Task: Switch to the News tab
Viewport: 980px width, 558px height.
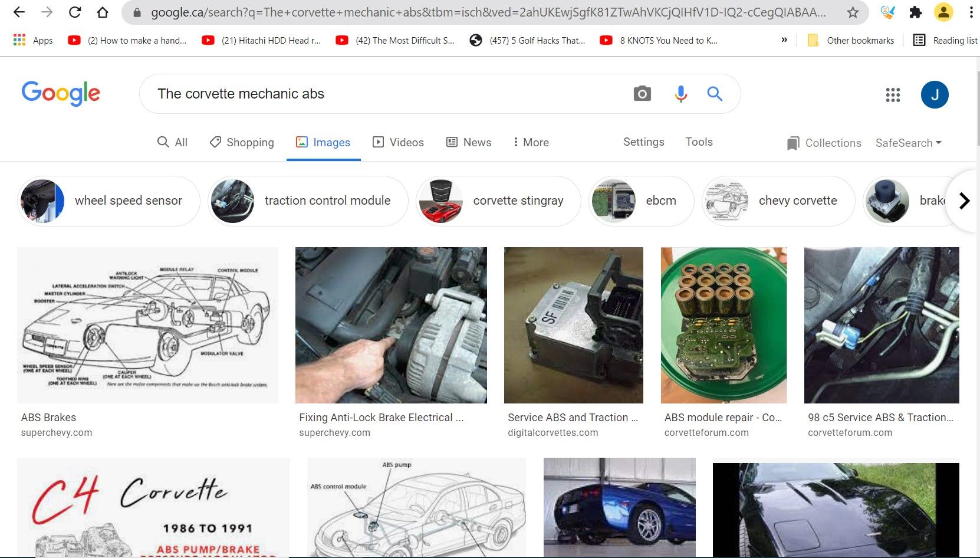Action: [x=469, y=142]
